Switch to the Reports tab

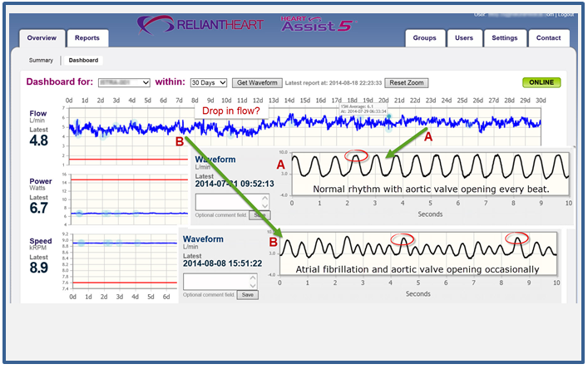(x=87, y=38)
